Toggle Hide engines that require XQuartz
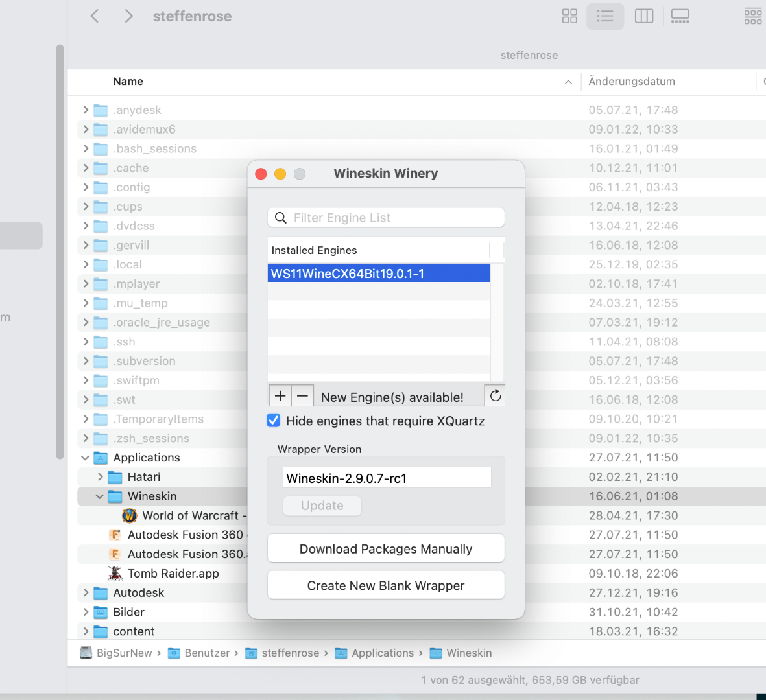Viewport: 766px width, 700px height. click(x=274, y=420)
